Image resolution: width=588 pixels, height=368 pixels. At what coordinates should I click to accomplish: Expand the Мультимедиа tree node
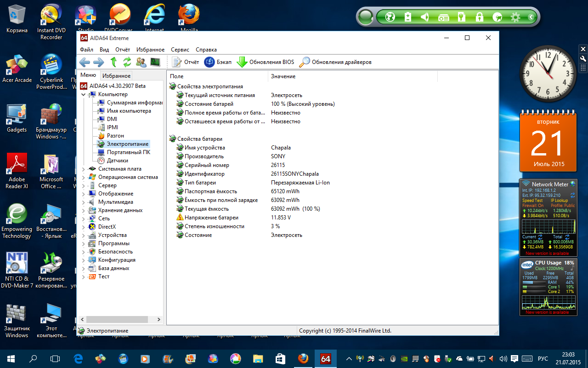pos(84,202)
